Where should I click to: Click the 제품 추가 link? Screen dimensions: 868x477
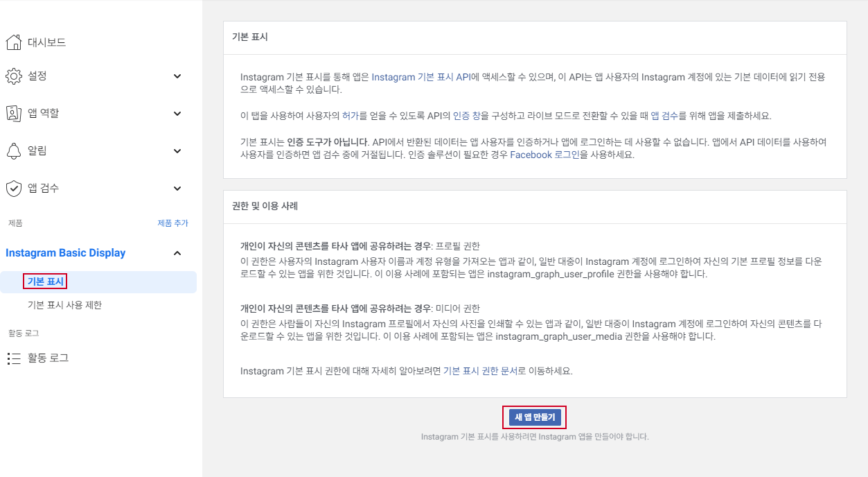click(172, 223)
